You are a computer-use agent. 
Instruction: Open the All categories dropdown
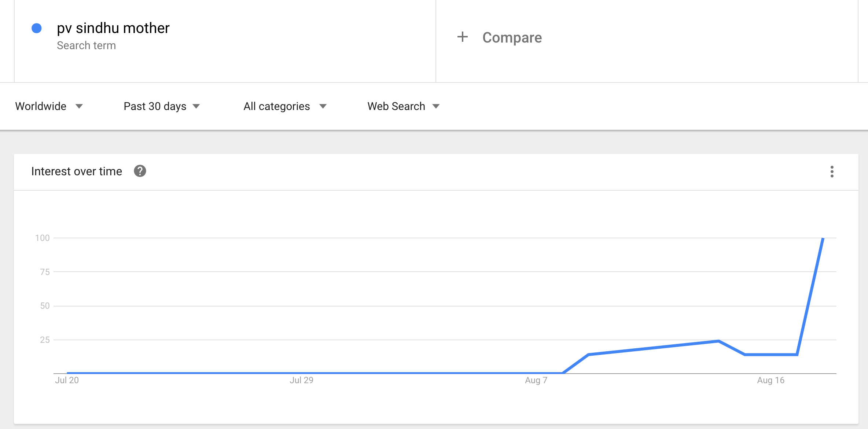(x=285, y=106)
